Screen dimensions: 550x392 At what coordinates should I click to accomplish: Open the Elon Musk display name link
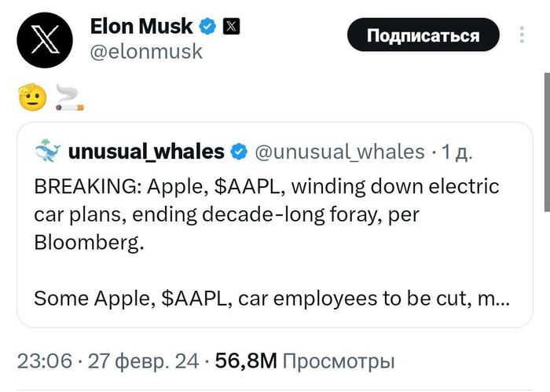point(141,26)
